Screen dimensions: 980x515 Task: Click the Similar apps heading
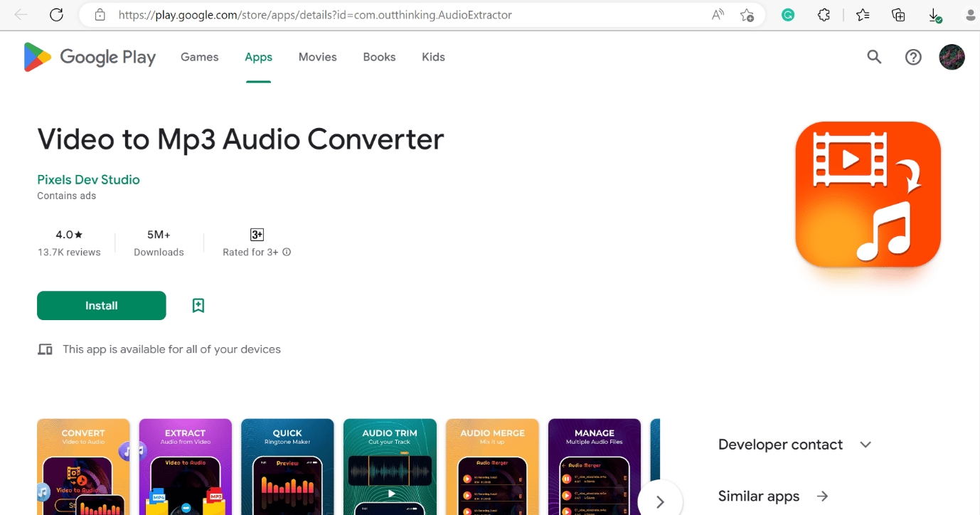pos(759,497)
